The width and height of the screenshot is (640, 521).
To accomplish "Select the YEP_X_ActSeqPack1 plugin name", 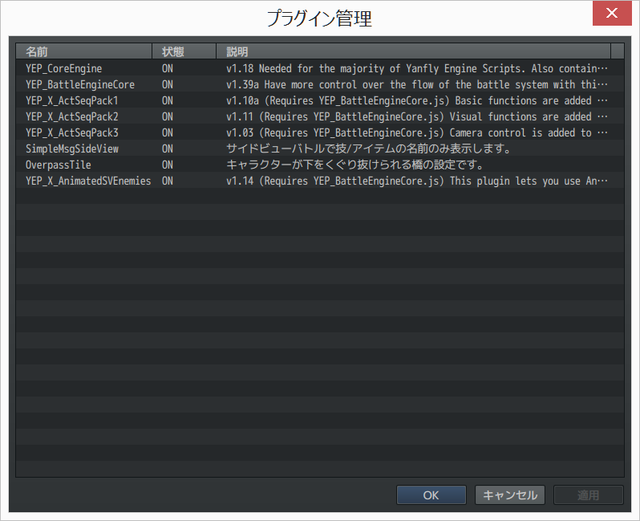I will click(x=72, y=100).
